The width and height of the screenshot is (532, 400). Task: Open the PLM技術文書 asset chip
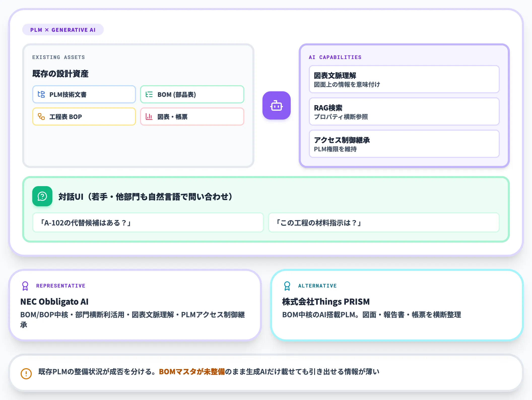click(84, 94)
